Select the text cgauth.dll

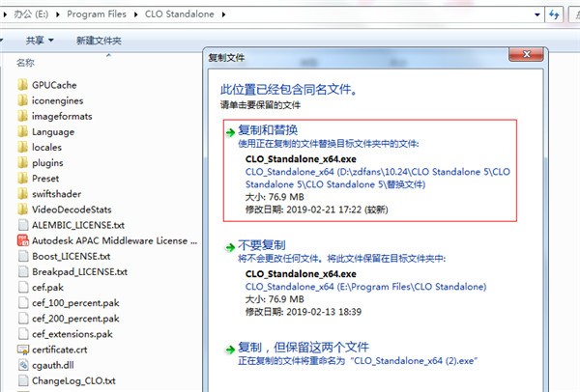[x=52, y=365]
